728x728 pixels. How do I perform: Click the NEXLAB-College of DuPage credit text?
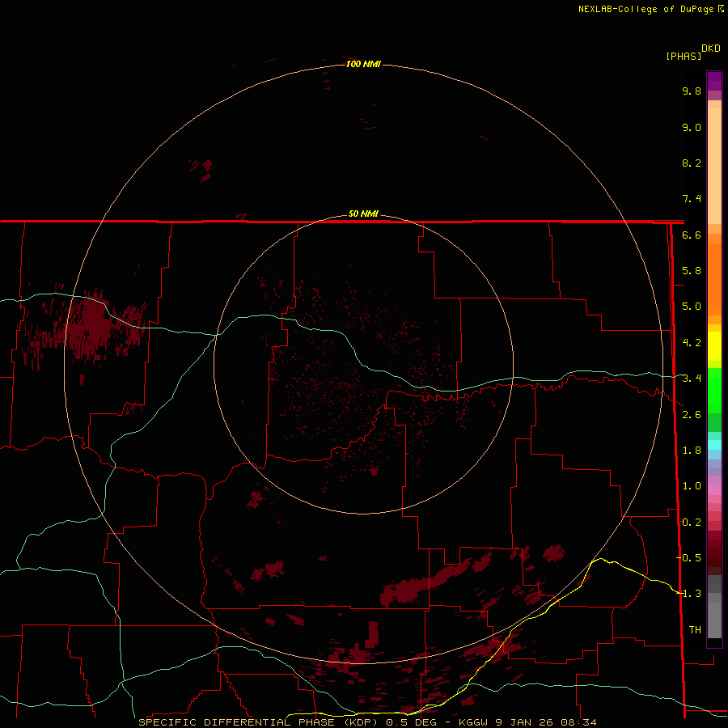[x=647, y=9]
